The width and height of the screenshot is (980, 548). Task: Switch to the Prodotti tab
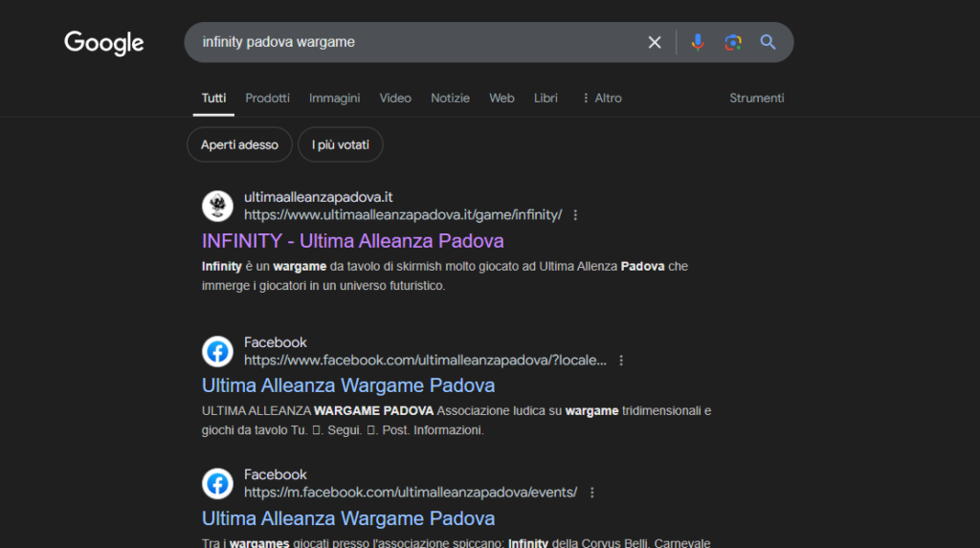click(268, 99)
